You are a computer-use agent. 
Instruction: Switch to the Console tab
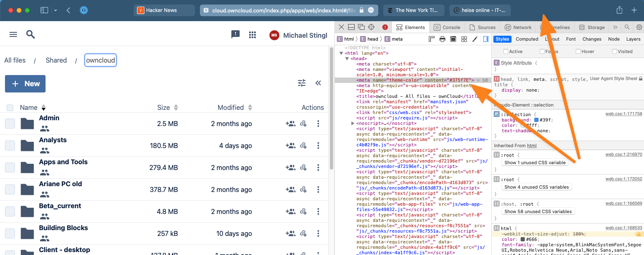[447, 27]
